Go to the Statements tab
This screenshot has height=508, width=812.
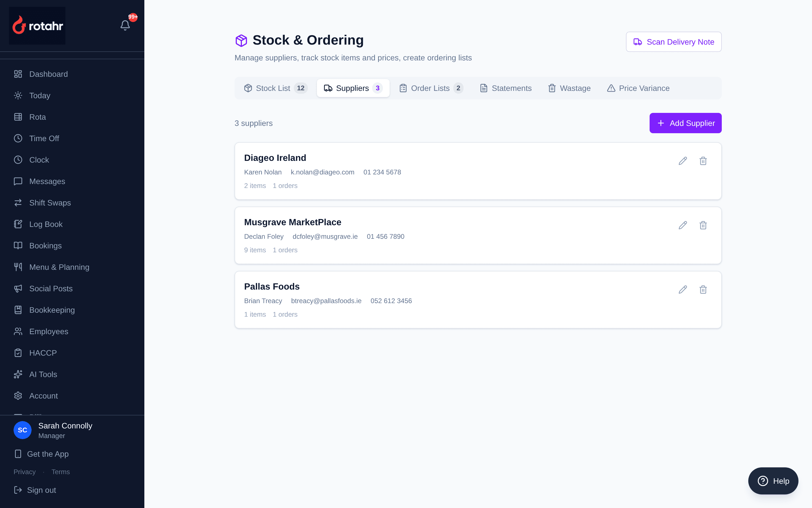pos(506,88)
